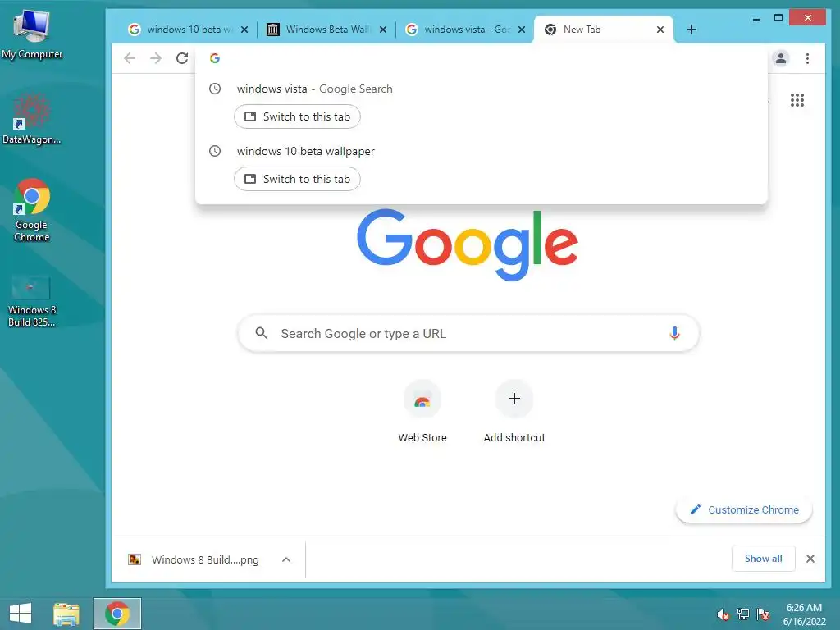Open the My Computer desktop icon
The height and width of the screenshot is (630, 840).
tap(32, 34)
